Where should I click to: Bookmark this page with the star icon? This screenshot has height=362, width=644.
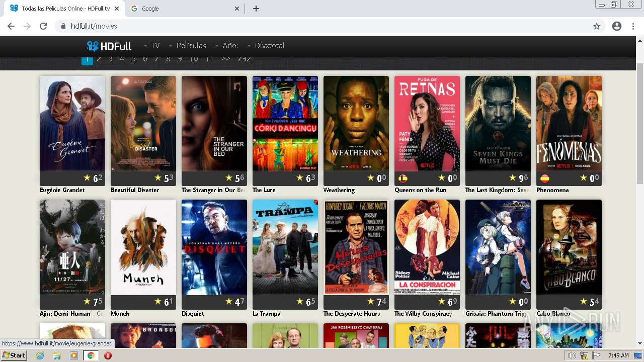pos(597,26)
